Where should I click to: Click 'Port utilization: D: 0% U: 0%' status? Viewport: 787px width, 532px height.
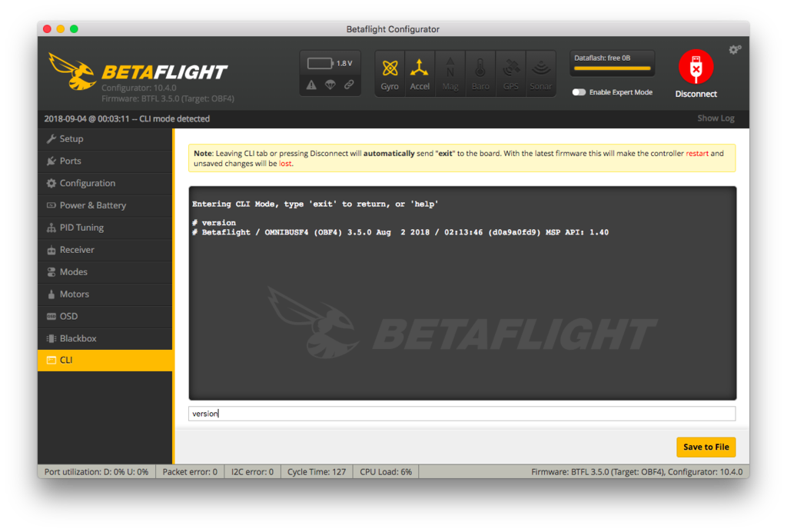tap(96, 472)
